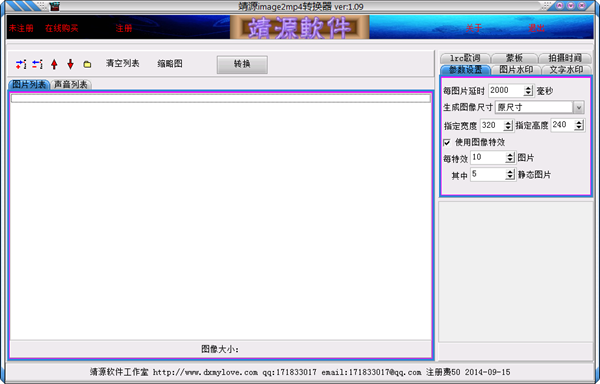Click the 退出 exit link

(x=536, y=28)
